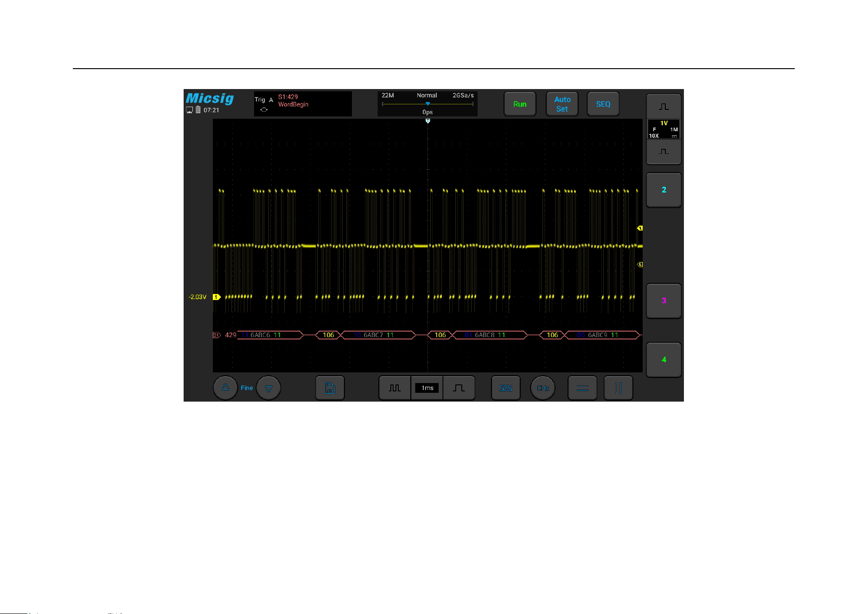Open the Trig A S1:429 WordBegin panel
Screen dimensions: 868x614
coord(303,103)
